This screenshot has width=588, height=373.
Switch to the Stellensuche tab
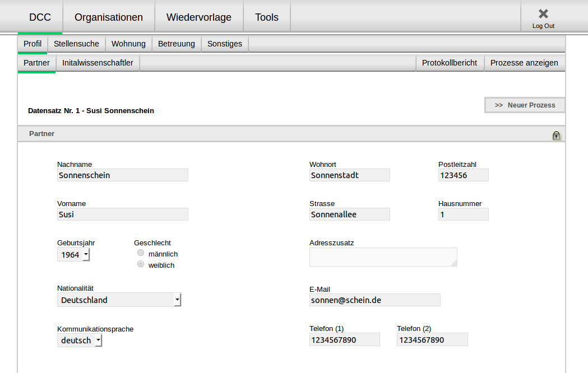tap(76, 44)
